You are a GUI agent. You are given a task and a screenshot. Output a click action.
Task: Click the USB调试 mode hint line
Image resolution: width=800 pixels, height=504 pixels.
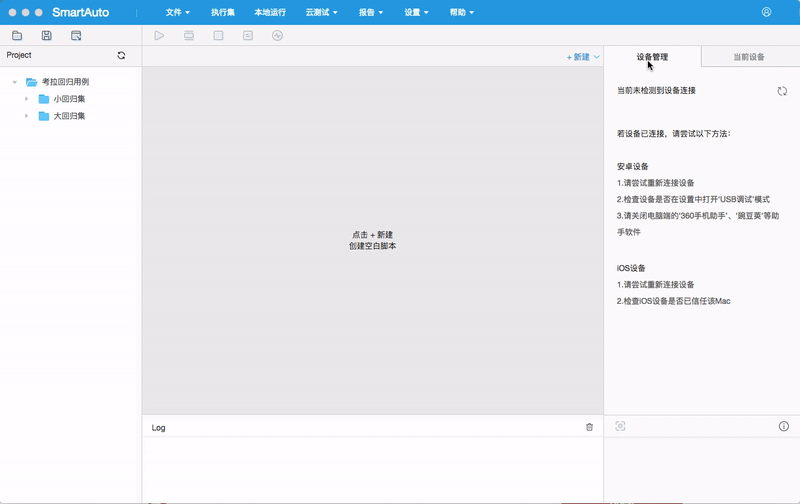693,199
